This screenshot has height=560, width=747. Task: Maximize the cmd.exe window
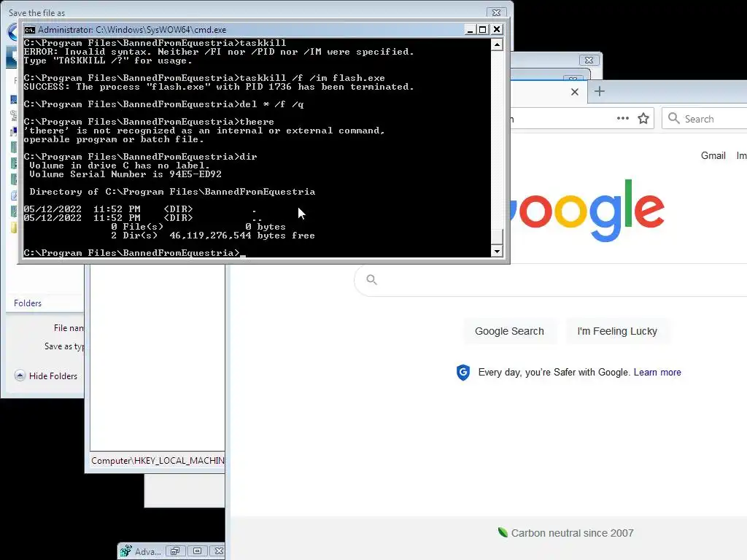483,29
